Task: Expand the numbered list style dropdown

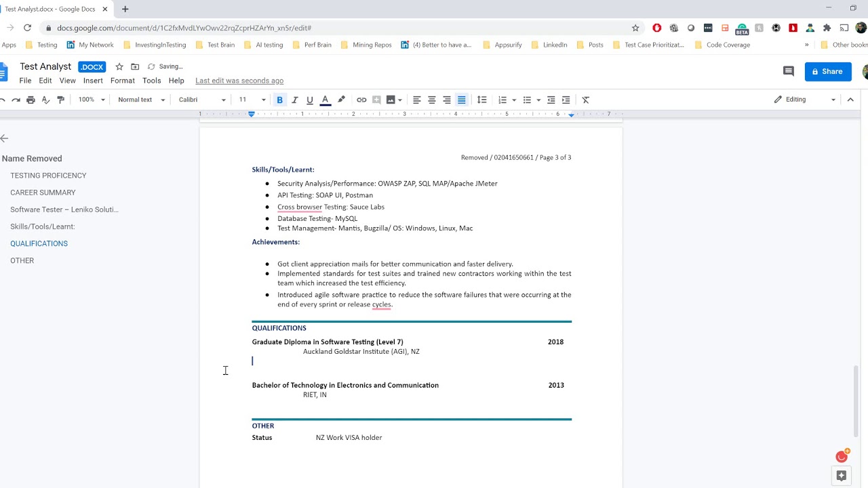Action: 514,100
